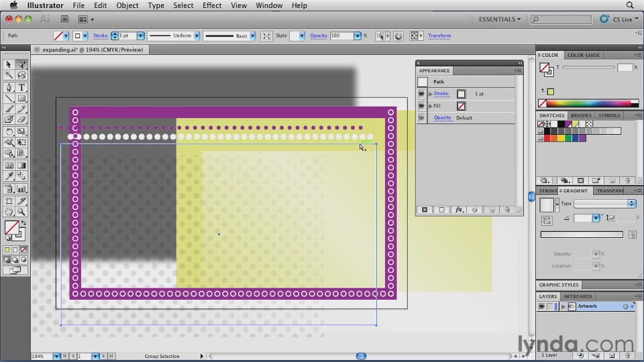Expand the Artwork layer
This screenshot has width=644, height=362.
[x=563, y=306]
